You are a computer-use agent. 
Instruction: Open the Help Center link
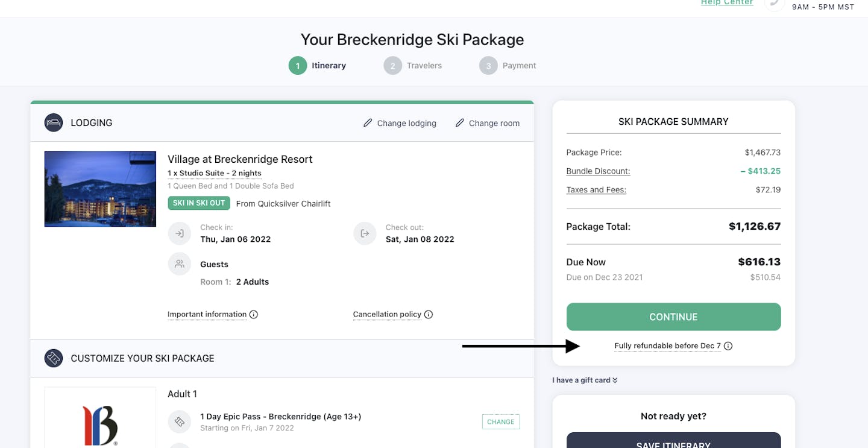(727, 2)
